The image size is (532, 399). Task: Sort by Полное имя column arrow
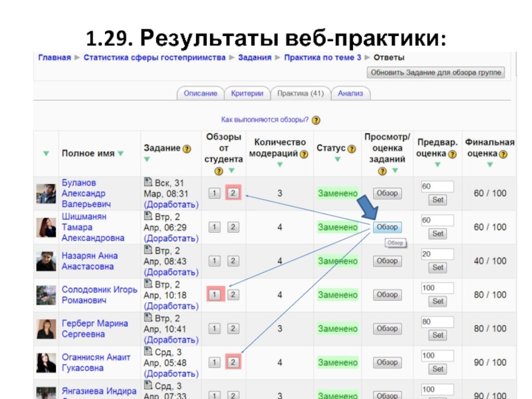(x=121, y=154)
